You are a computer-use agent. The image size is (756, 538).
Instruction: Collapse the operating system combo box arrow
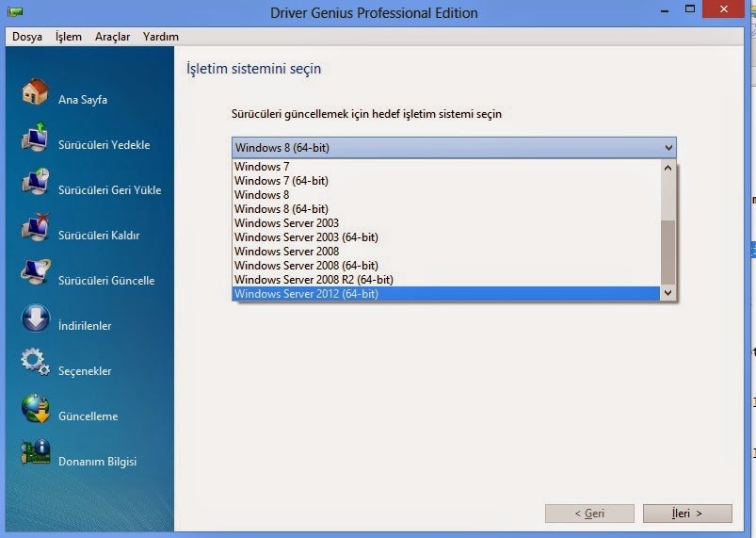point(668,148)
